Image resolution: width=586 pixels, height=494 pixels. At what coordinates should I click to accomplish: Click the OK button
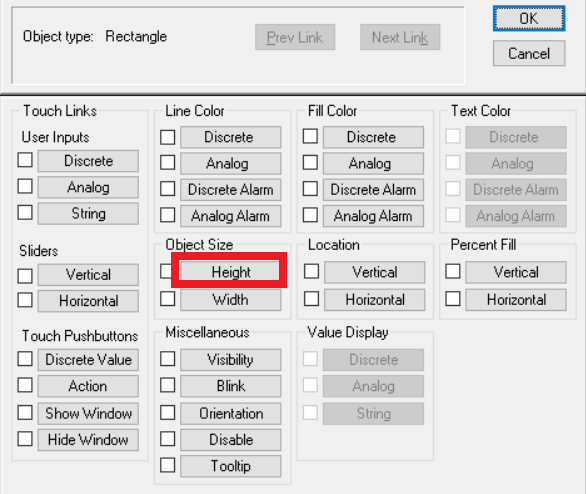coord(529,18)
